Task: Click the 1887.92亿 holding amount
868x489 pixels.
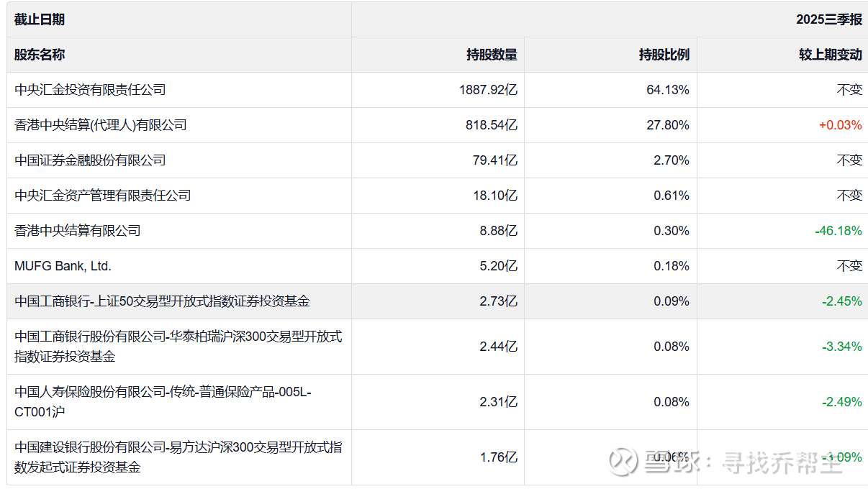Action: 488,90
